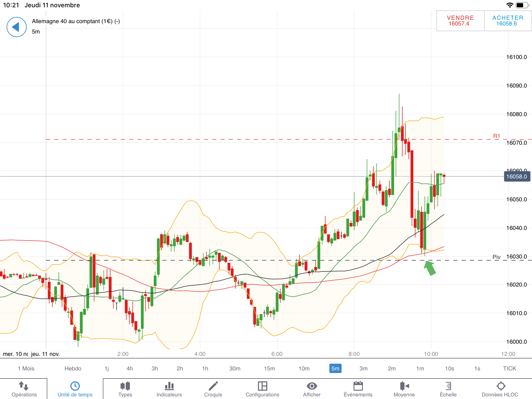This screenshot has width=532, height=399.
Task: Switch timeframe to 15m
Action: click(269, 368)
